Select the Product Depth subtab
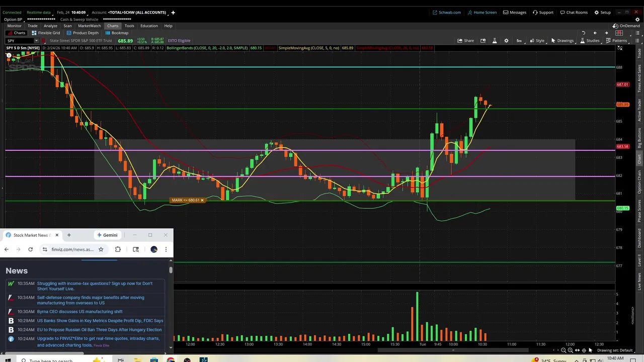The image size is (644, 362). pos(83,33)
